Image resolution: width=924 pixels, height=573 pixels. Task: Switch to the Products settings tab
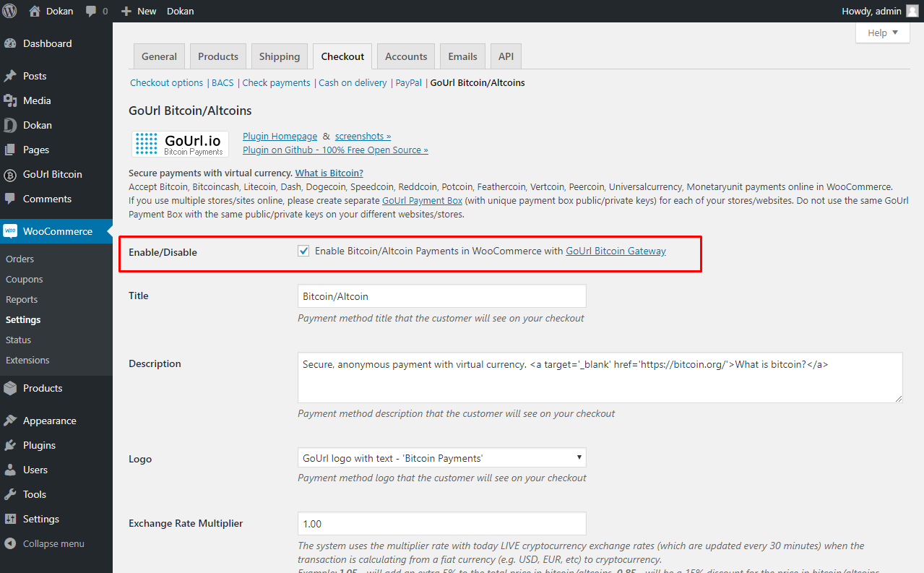218,56
